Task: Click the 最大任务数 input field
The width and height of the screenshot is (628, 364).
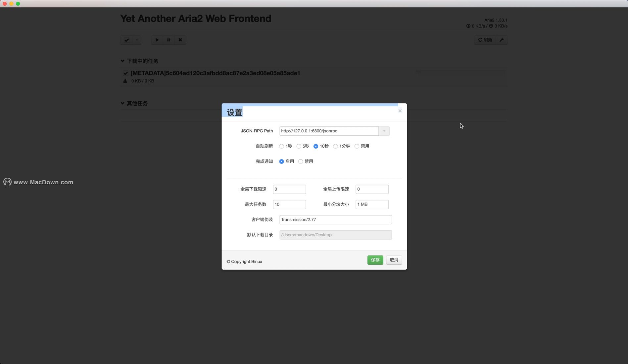Action: point(289,205)
